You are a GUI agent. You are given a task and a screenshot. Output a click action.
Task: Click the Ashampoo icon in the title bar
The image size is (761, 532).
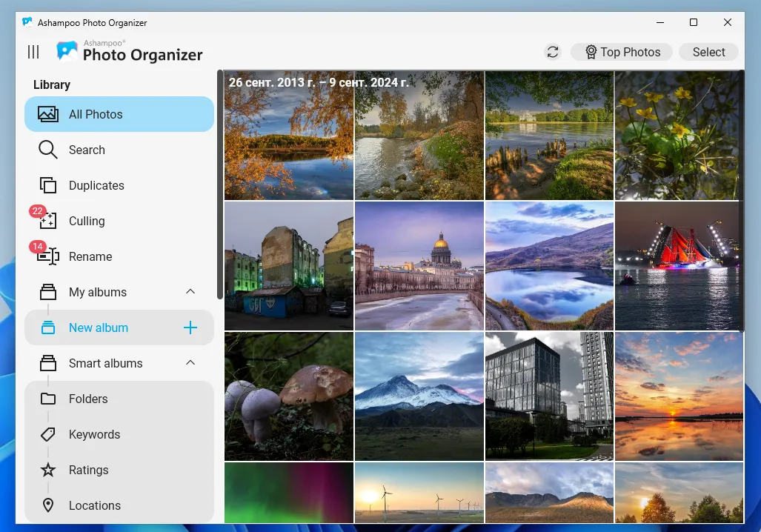(x=27, y=22)
